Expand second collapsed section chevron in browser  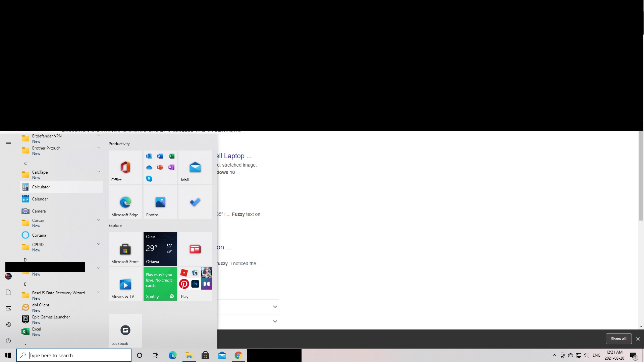[x=275, y=321]
